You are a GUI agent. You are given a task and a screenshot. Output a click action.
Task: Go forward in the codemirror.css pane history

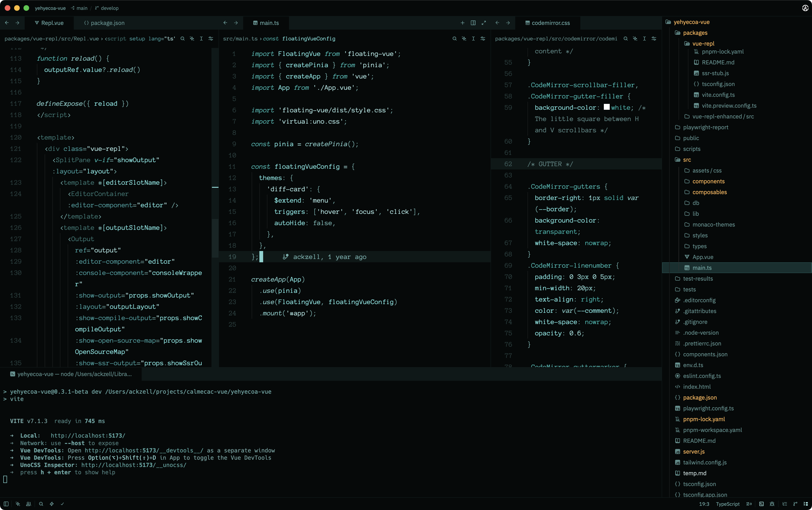[x=508, y=23]
